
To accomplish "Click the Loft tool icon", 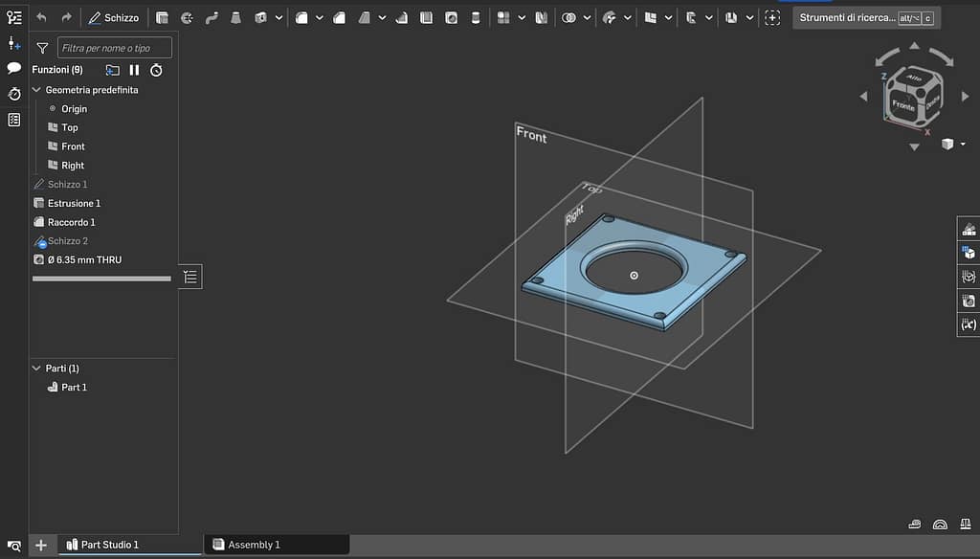I will (x=235, y=17).
